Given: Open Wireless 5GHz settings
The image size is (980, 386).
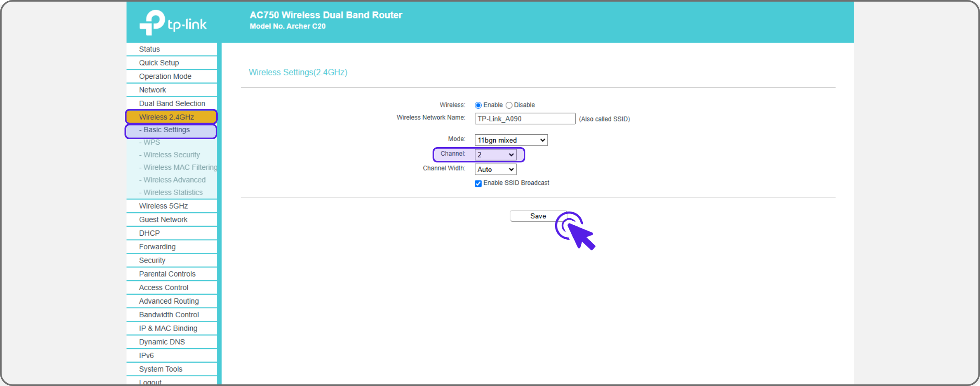Looking at the screenshot, I should [163, 206].
